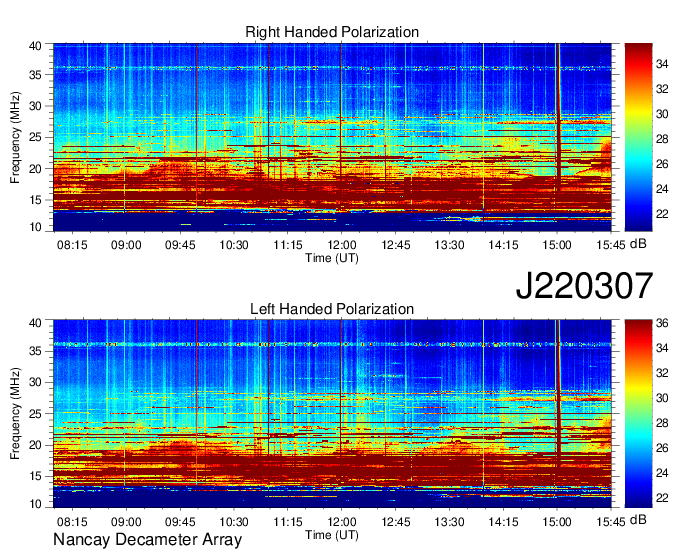
Task: Click the 11:15 tick under Left Handed plot
Action: 288,522
